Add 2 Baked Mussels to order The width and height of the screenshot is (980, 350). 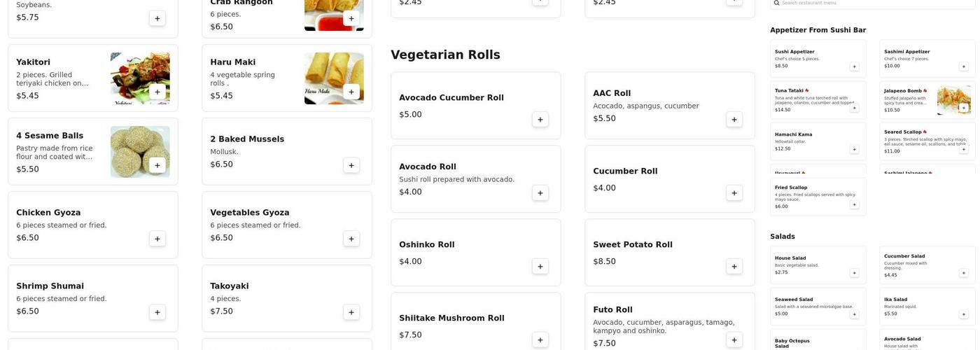coord(351,165)
